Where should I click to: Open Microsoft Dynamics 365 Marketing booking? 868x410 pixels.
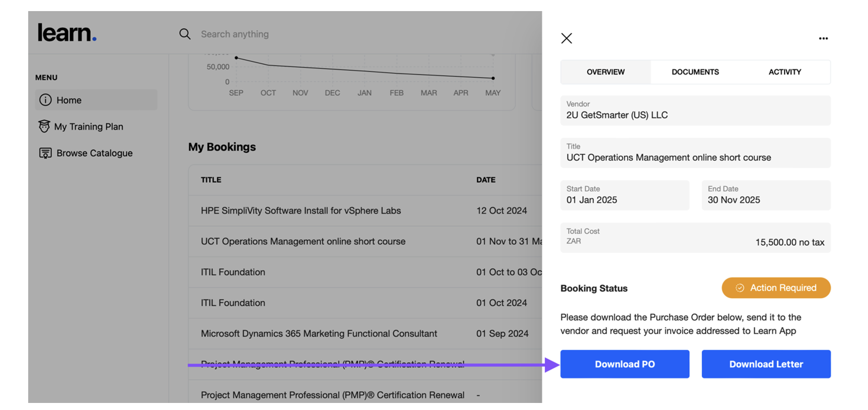tap(319, 333)
